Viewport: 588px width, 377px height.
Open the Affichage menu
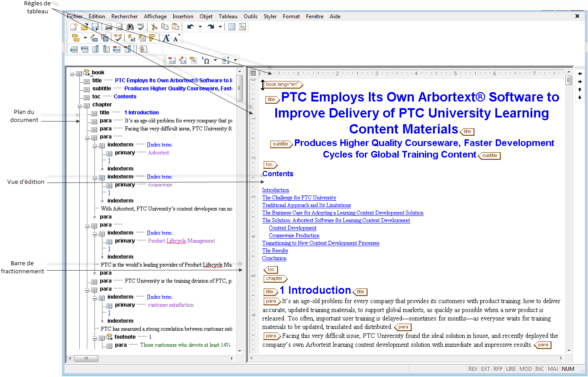click(x=155, y=16)
